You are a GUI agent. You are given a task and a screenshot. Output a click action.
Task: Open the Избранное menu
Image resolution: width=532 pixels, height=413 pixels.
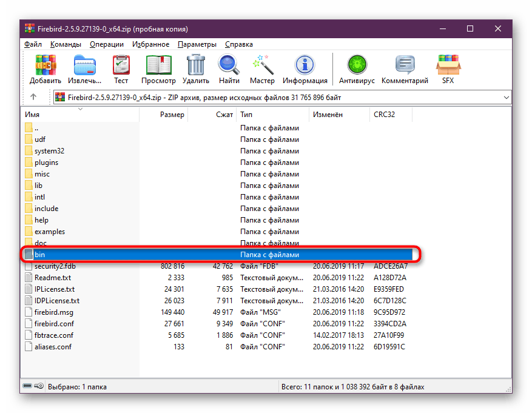tap(150, 44)
